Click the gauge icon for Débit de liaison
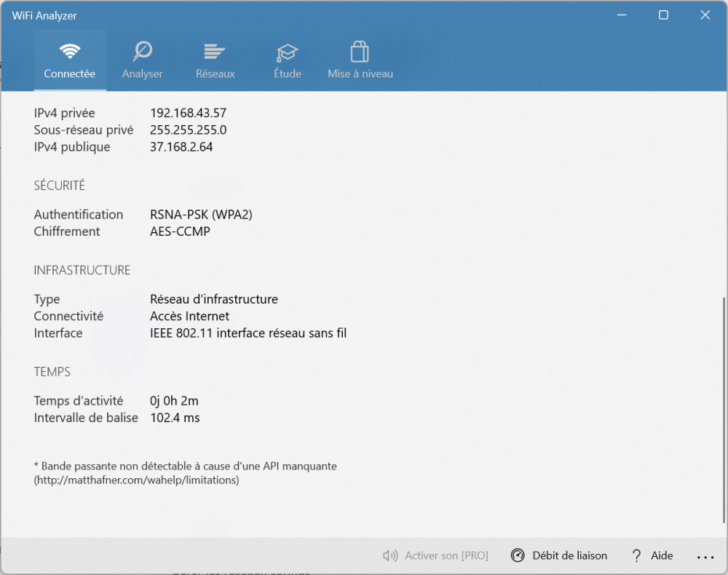Image resolution: width=728 pixels, height=575 pixels. 518,556
